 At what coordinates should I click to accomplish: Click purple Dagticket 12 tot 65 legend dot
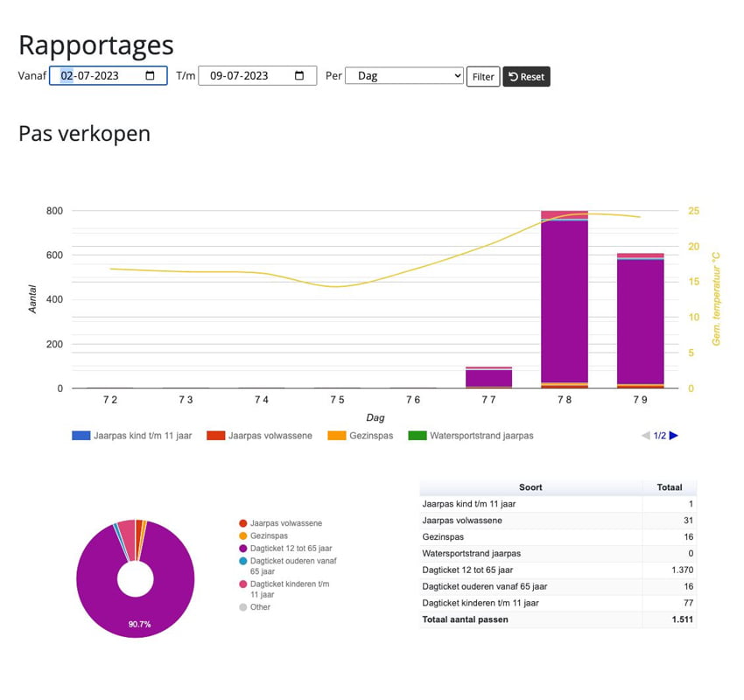(242, 549)
